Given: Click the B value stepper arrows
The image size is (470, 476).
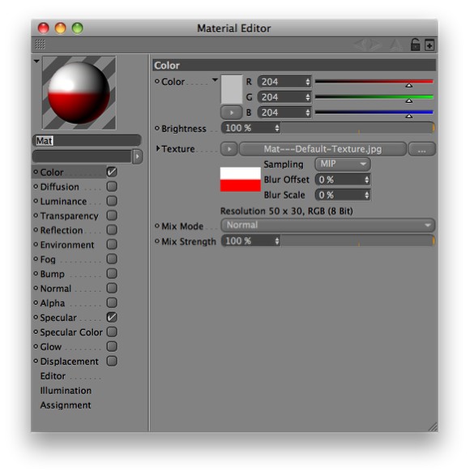Looking at the screenshot, I should coord(308,113).
